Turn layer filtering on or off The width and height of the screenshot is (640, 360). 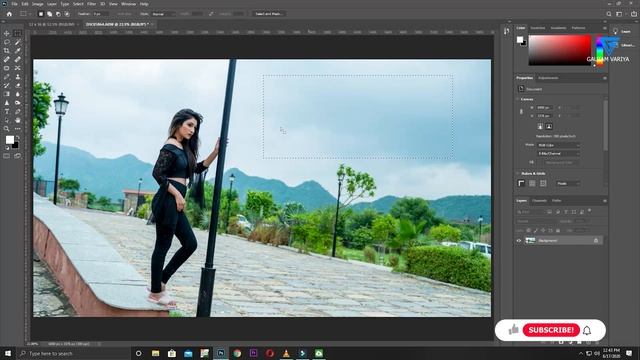click(589, 211)
